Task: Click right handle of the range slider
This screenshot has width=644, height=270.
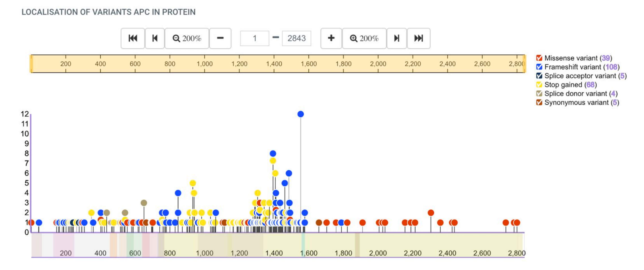Action: (x=525, y=64)
